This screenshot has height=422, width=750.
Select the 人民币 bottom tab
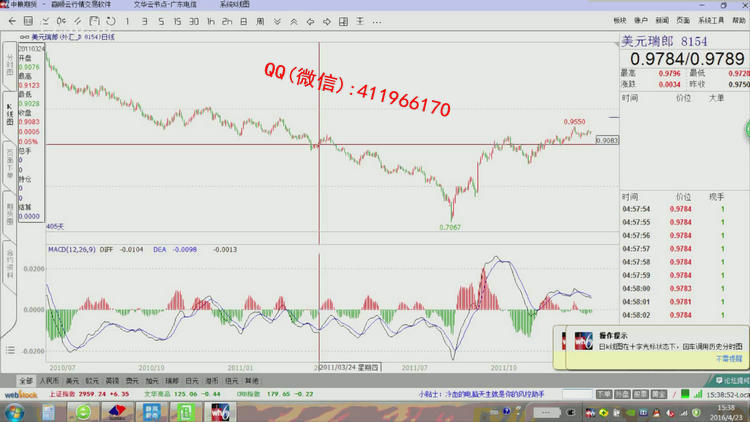(48, 381)
